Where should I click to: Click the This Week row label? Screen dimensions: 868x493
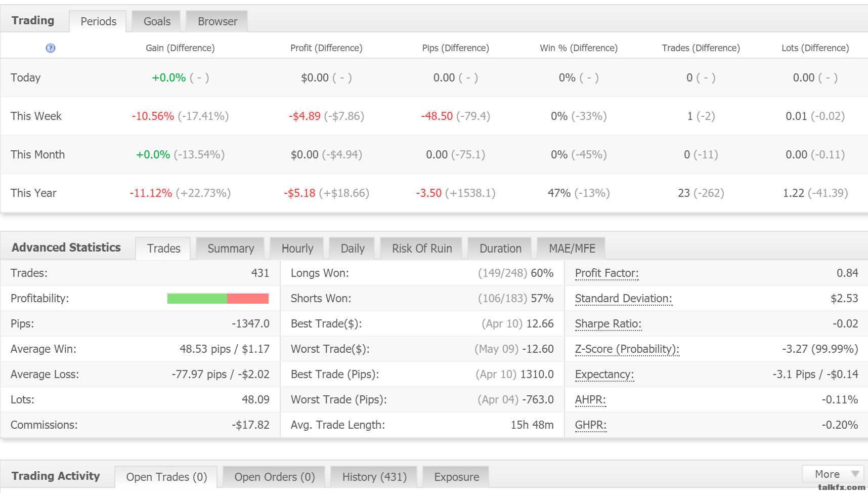tap(36, 116)
